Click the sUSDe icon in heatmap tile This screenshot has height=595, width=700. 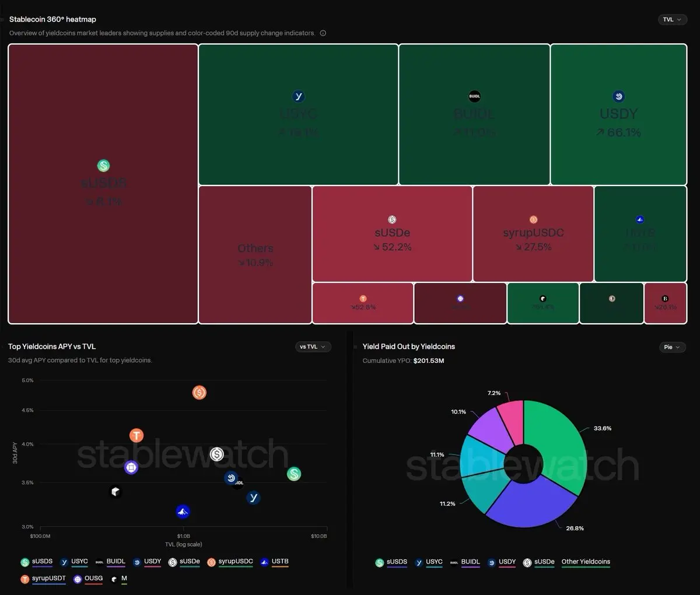(x=392, y=219)
